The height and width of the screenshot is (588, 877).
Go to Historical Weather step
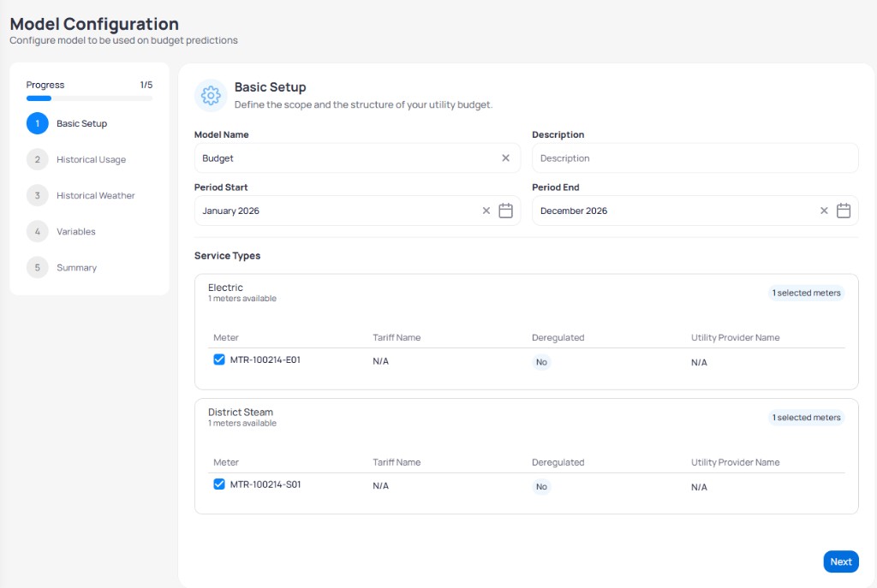click(96, 196)
